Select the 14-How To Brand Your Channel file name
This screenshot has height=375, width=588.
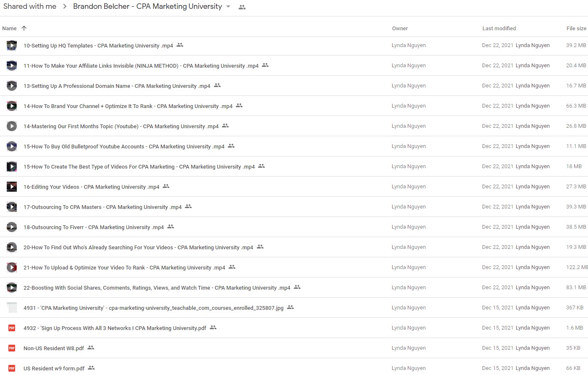click(x=128, y=106)
